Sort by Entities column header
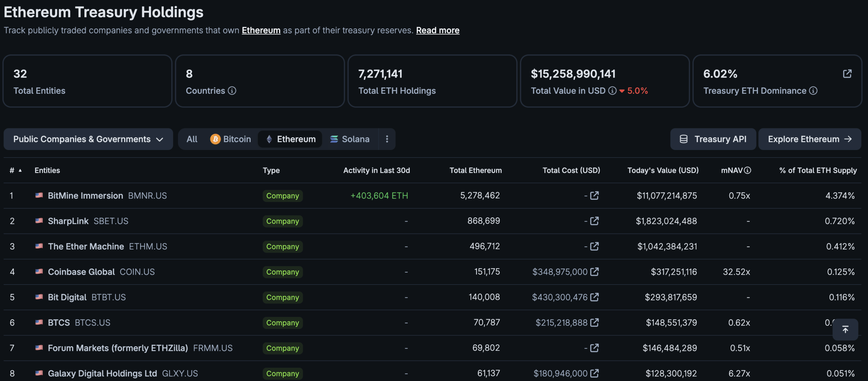The width and height of the screenshot is (868, 381). (47, 170)
